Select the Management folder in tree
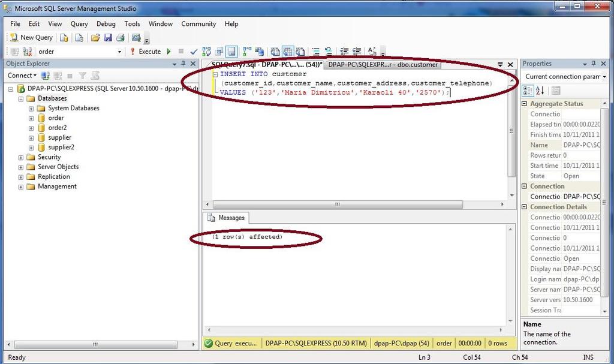 [57, 186]
